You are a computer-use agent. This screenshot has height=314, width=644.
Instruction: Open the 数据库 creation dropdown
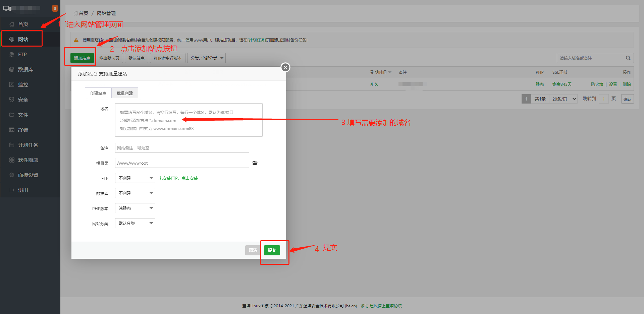click(135, 193)
